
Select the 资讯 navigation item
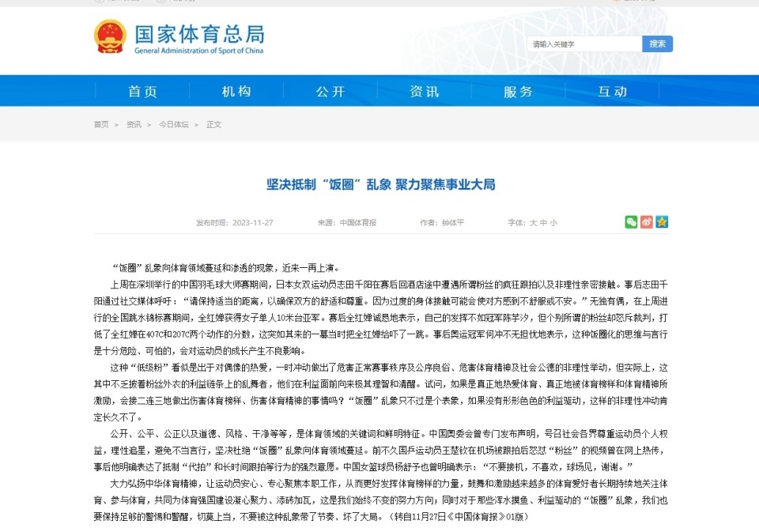(x=425, y=92)
